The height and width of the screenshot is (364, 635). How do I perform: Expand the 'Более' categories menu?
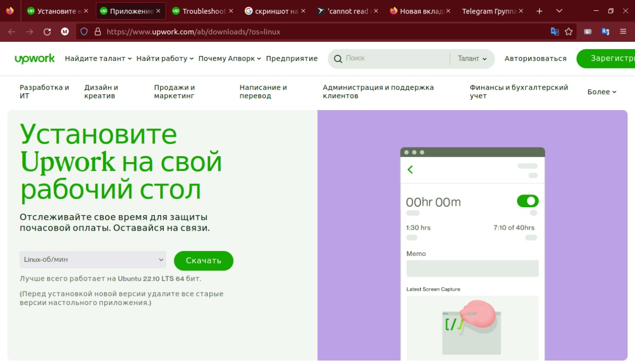602,92
